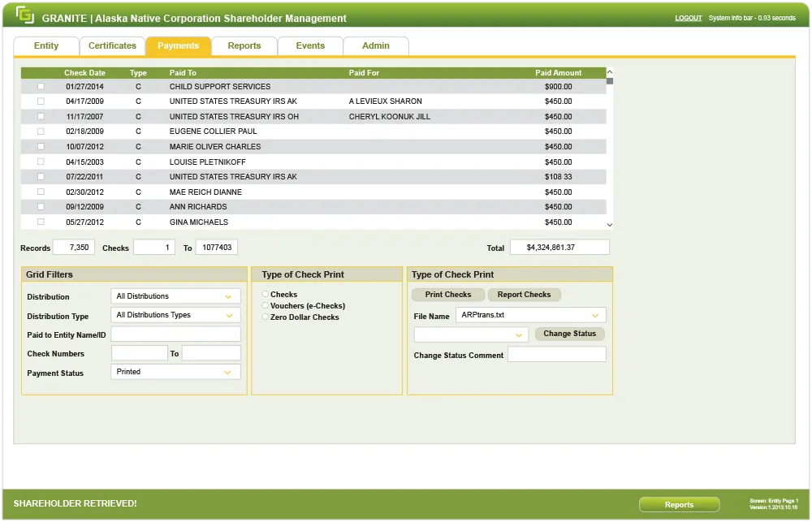Switch to the Certificates tab
This screenshot has height=522, width=812.
click(x=112, y=46)
